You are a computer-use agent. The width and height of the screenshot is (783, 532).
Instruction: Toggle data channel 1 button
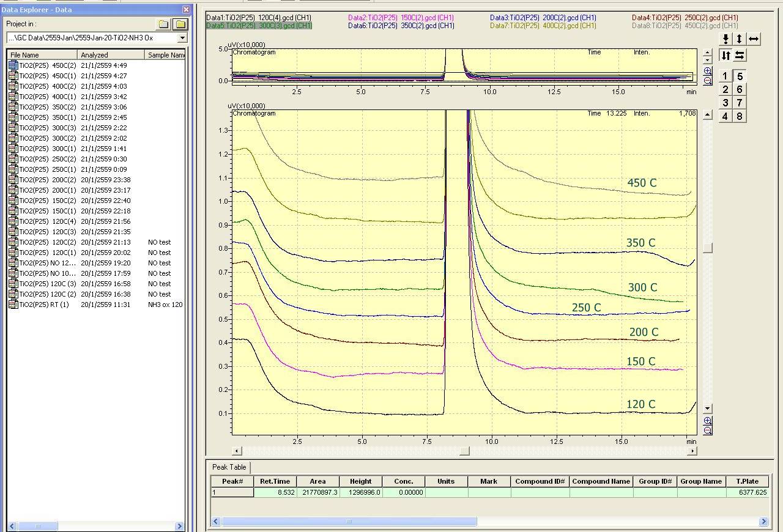tap(725, 76)
